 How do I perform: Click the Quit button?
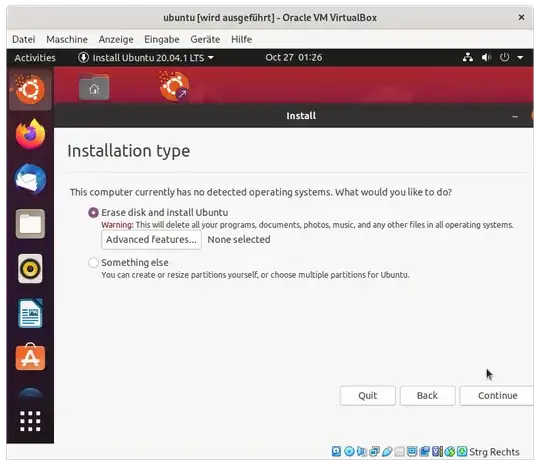pyautogui.click(x=368, y=395)
